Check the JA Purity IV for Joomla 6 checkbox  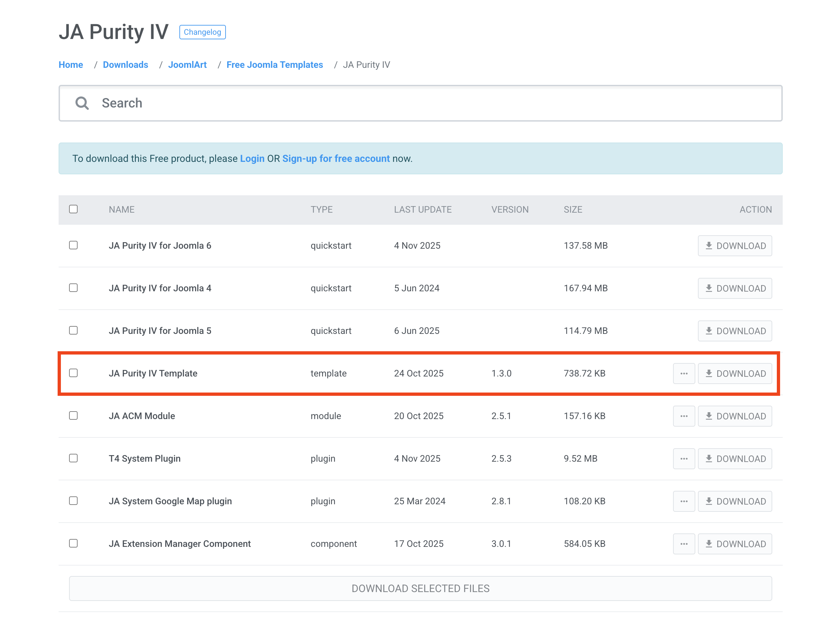click(73, 245)
